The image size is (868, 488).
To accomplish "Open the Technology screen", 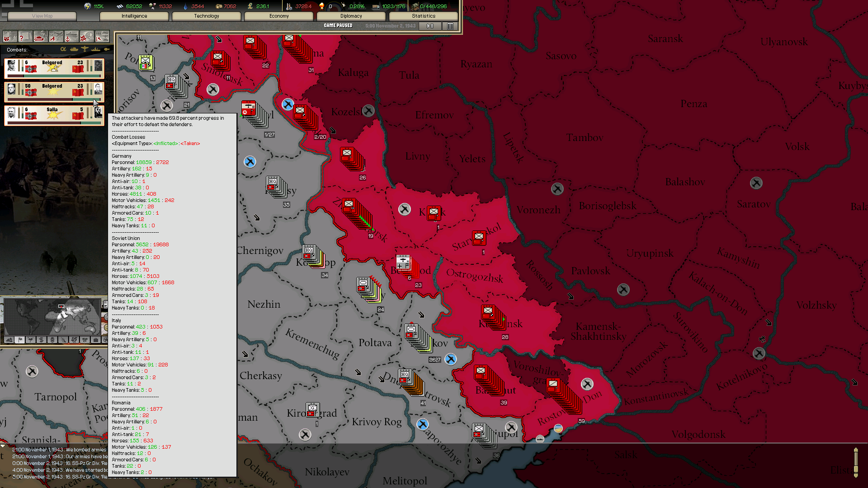I will coord(206,16).
